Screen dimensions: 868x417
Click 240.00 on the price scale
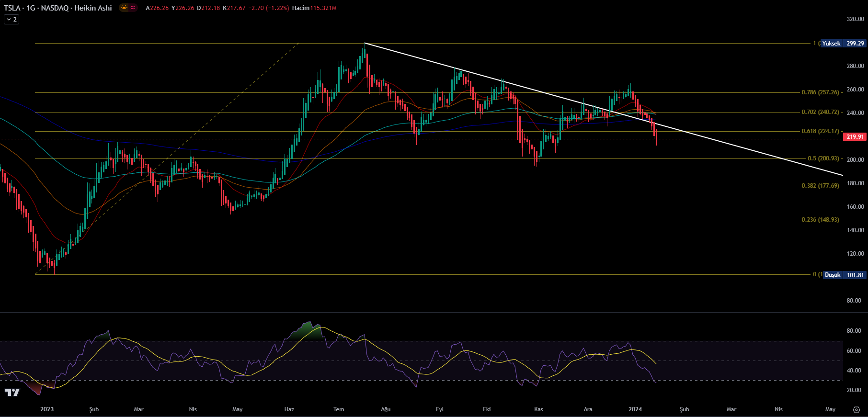coord(855,113)
